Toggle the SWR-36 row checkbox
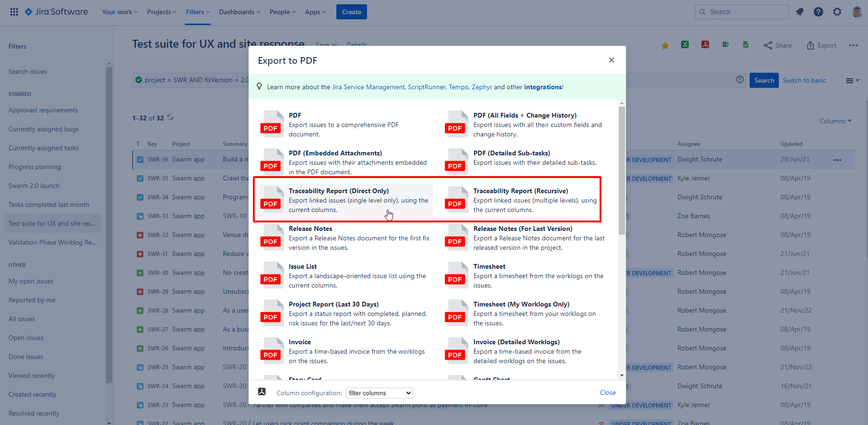Image resolution: width=868 pixels, height=425 pixels. [x=140, y=160]
